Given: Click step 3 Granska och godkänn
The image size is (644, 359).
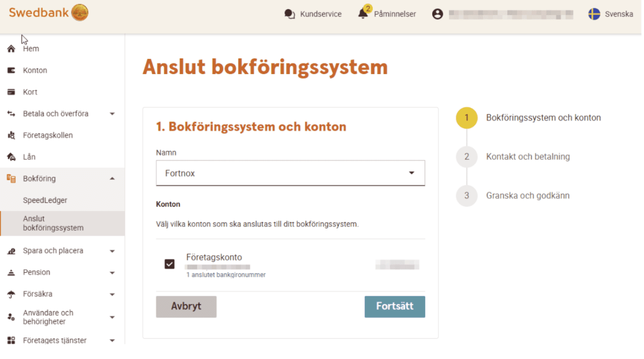Looking at the screenshot, I should click(528, 196).
